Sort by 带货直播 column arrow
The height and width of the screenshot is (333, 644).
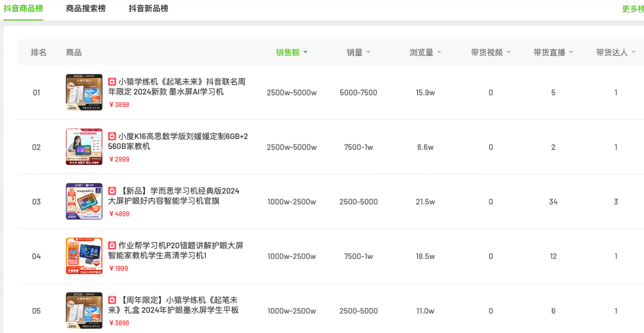(571, 52)
